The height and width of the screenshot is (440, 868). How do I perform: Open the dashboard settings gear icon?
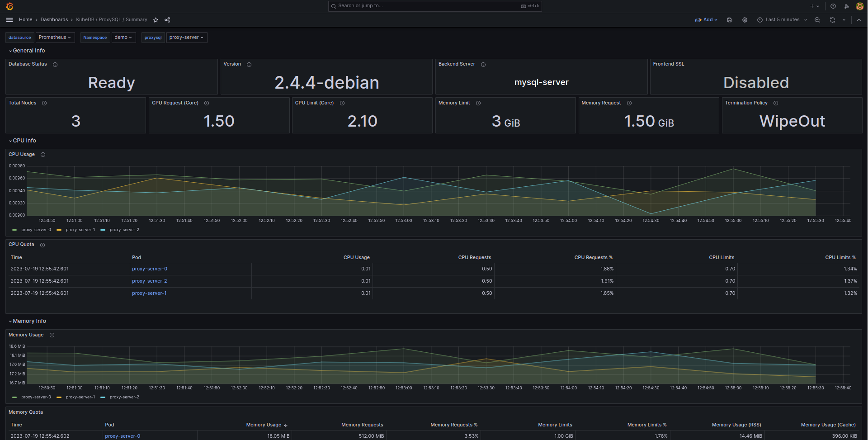(744, 19)
